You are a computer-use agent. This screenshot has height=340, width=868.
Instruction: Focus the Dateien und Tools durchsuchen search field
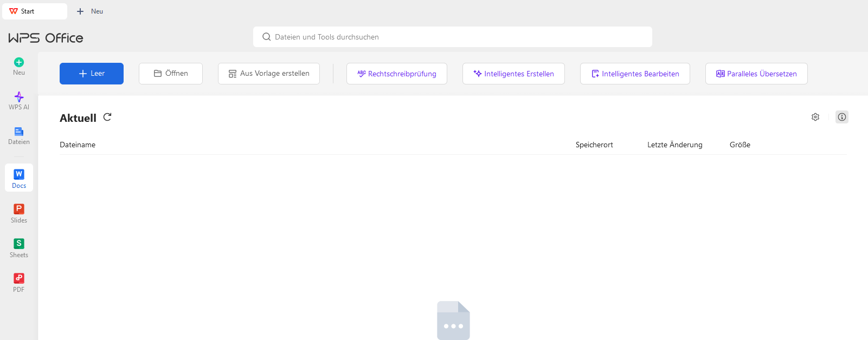[453, 37]
